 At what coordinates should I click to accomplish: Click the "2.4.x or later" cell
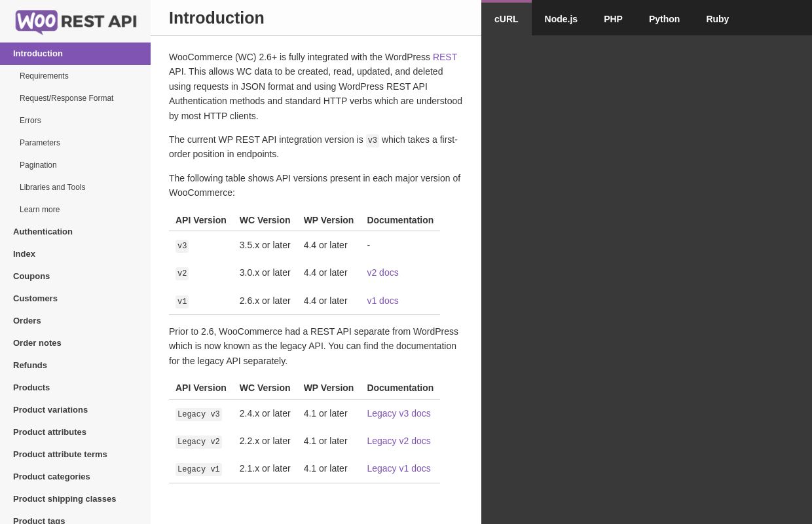(x=265, y=413)
